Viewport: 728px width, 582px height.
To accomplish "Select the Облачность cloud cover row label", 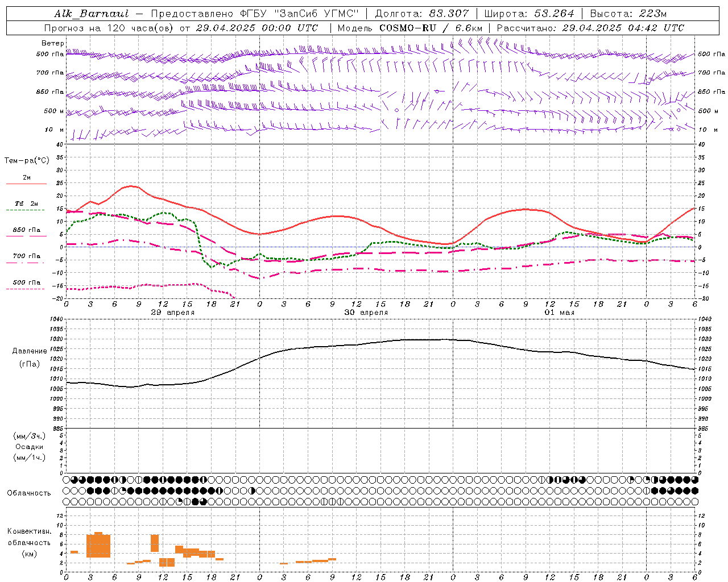I will click(x=29, y=493).
